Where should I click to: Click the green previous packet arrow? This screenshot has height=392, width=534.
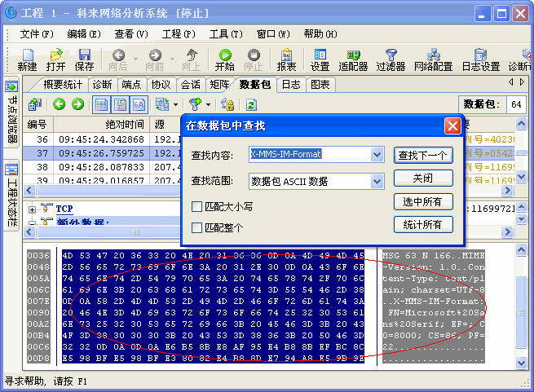pyautogui.click(x=60, y=104)
